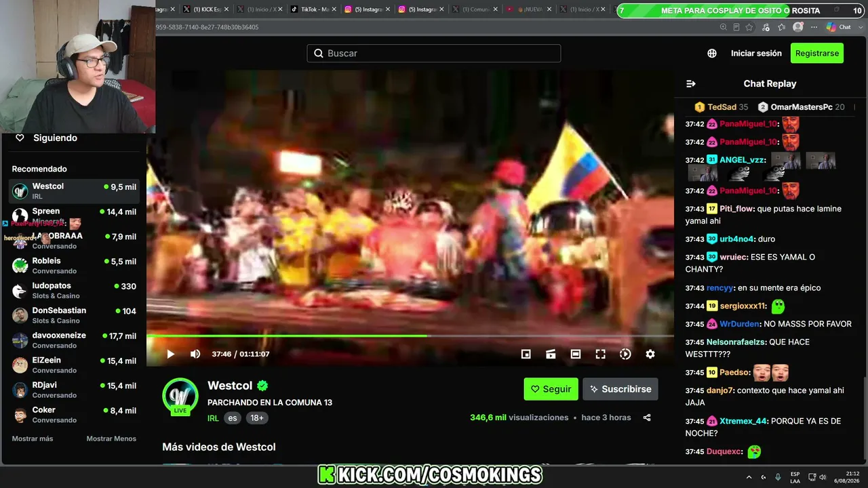Open the system volume speaker icon

pos(823,477)
